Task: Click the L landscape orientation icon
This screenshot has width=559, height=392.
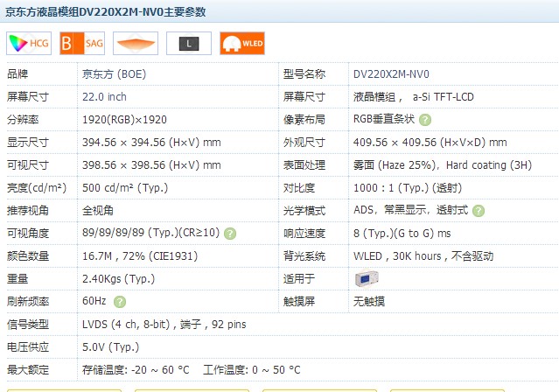Action: pos(189,43)
